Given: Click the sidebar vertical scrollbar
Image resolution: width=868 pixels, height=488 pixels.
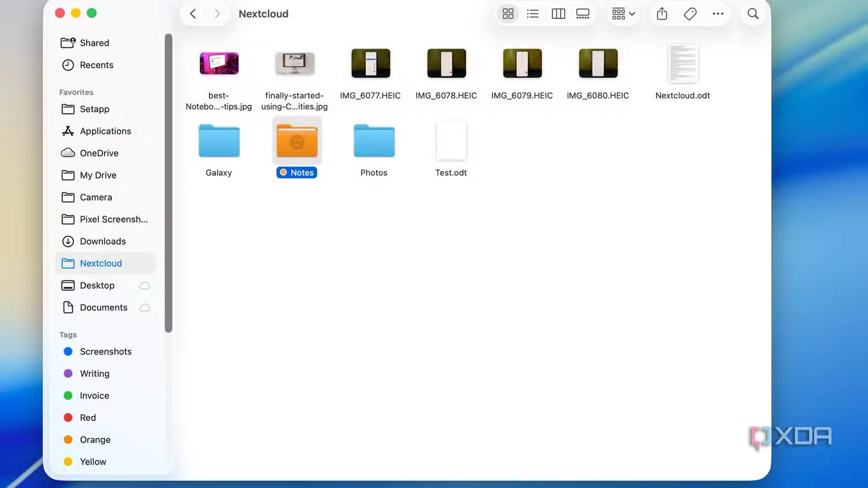Looking at the screenshot, I should coord(168,183).
